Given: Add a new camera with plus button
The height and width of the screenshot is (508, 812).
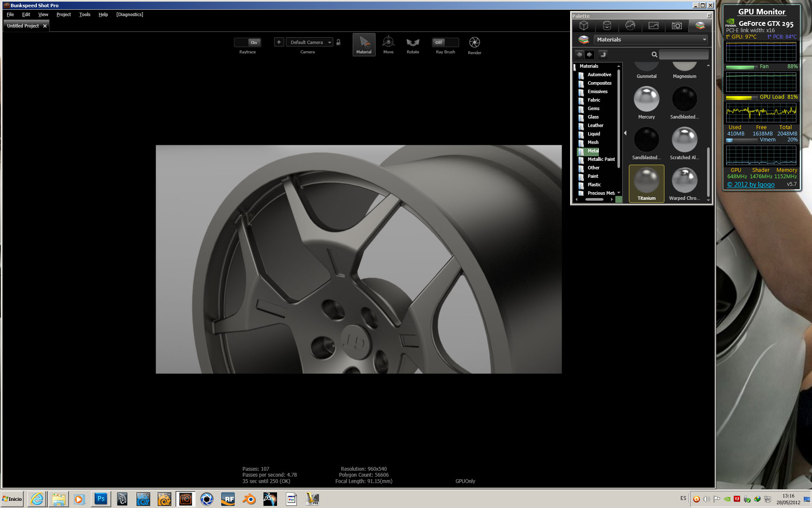Looking at the screenshot, I should click(x=279, y=42).
